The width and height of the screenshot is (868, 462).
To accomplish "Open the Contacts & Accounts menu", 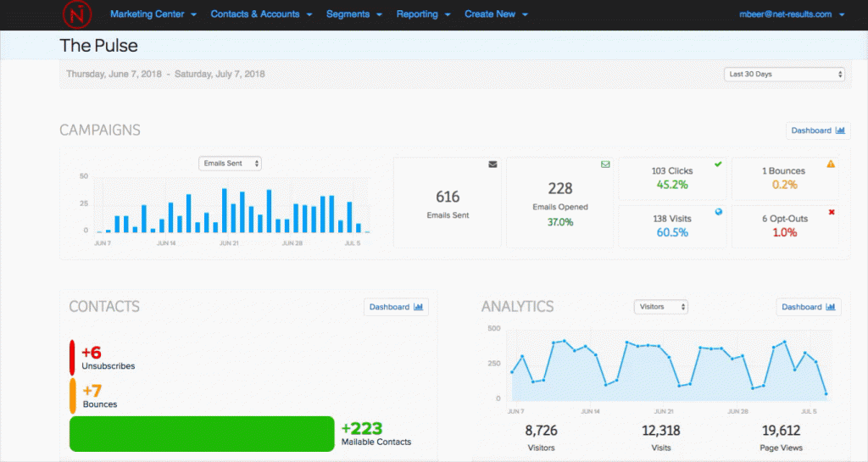I will 261,14.
